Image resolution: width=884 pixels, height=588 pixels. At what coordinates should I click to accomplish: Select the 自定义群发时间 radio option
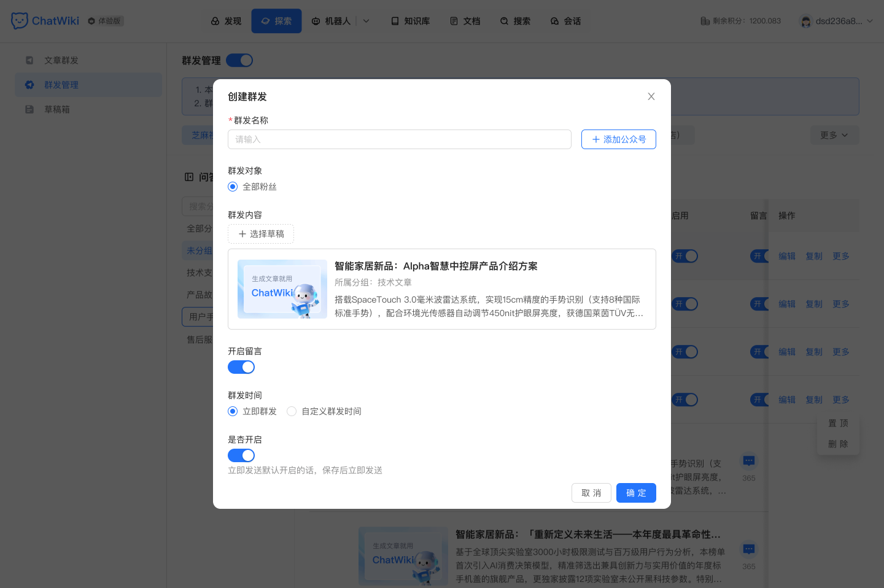click(292, 411)
